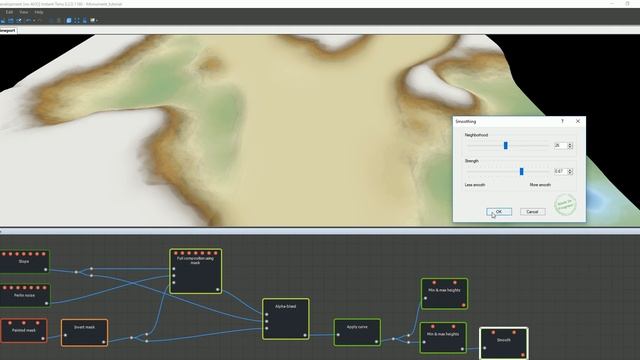This screenshot has width=640, height=360.
Task: Minimize the application window
Action: (x=612, y=3)
